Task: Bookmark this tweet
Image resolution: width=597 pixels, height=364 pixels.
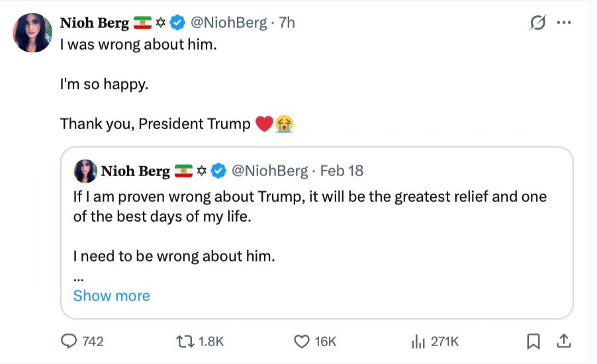Action: [x=533, y=341]
